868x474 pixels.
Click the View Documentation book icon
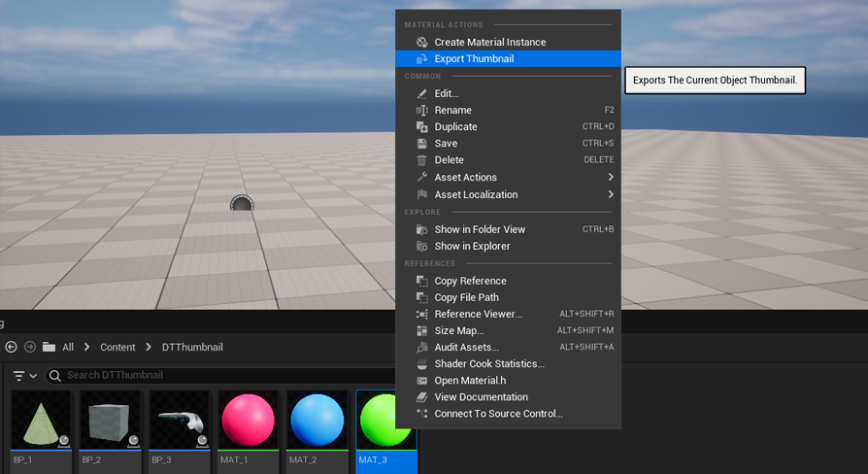point(421,397)
